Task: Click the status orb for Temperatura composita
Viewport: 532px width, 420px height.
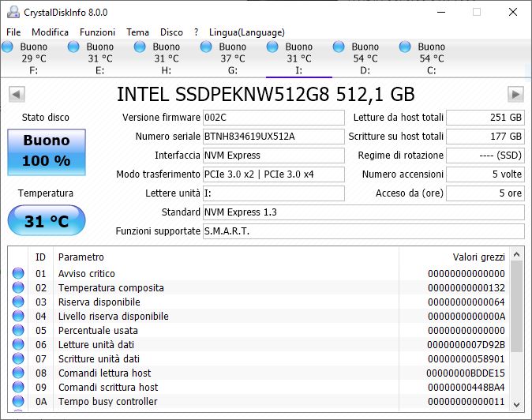Action: (18, 287)
